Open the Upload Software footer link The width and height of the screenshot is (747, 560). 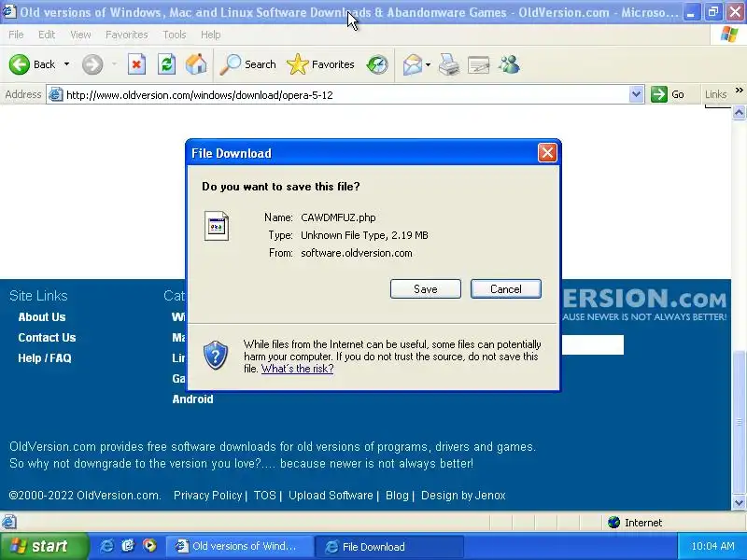(331, 496)
